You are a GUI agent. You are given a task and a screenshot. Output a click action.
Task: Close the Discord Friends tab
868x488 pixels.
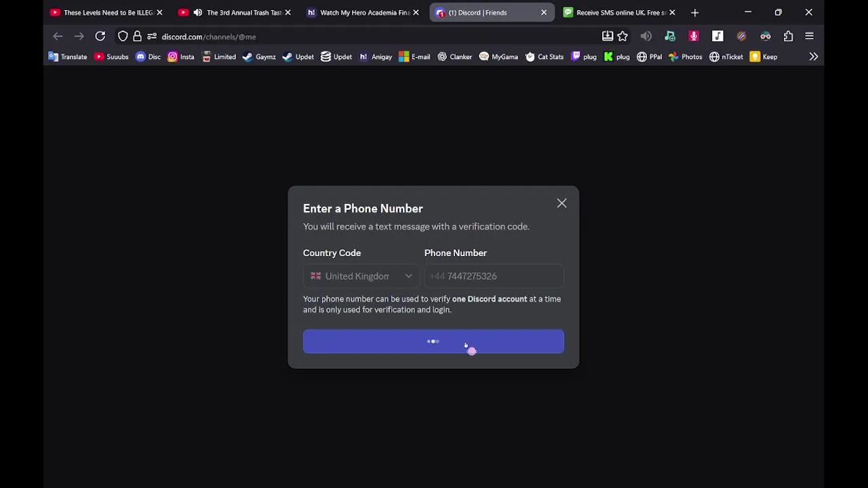[x=544, y=12]
